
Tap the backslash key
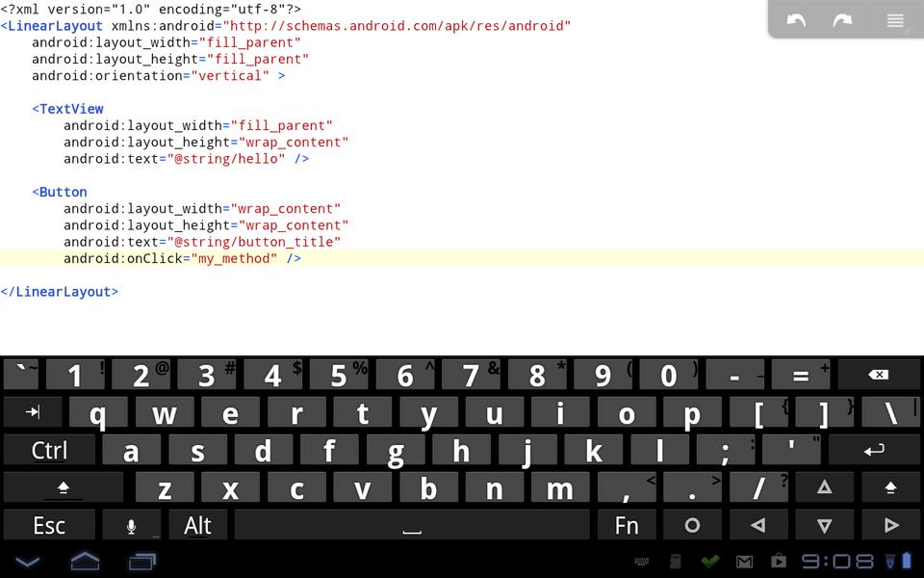[890, 411]
